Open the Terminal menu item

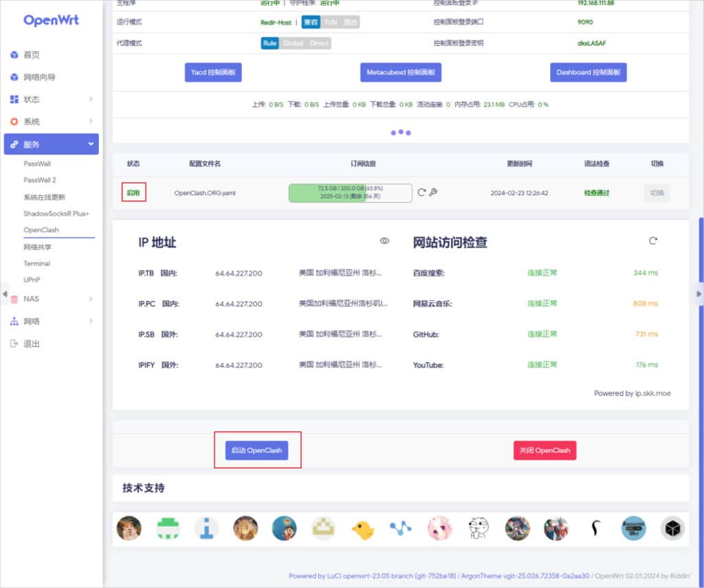point(36,263)
